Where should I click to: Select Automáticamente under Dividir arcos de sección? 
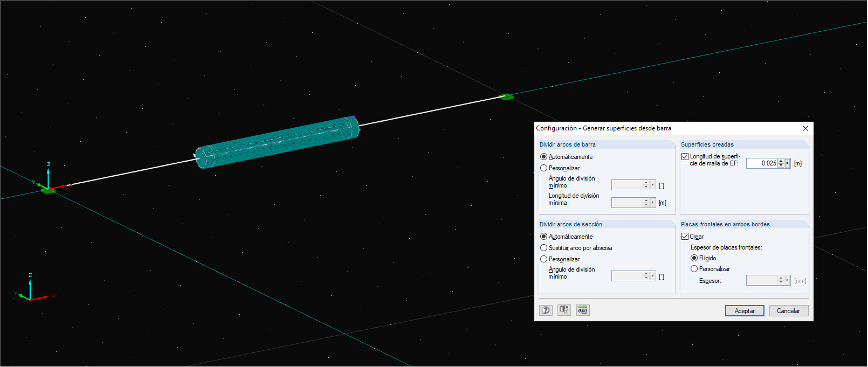tap(566, 237)
